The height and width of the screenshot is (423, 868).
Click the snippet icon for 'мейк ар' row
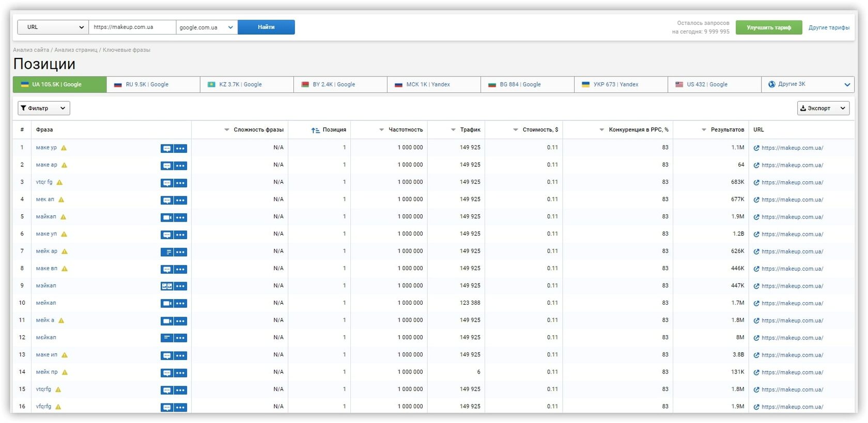click(x=167, y=252)
